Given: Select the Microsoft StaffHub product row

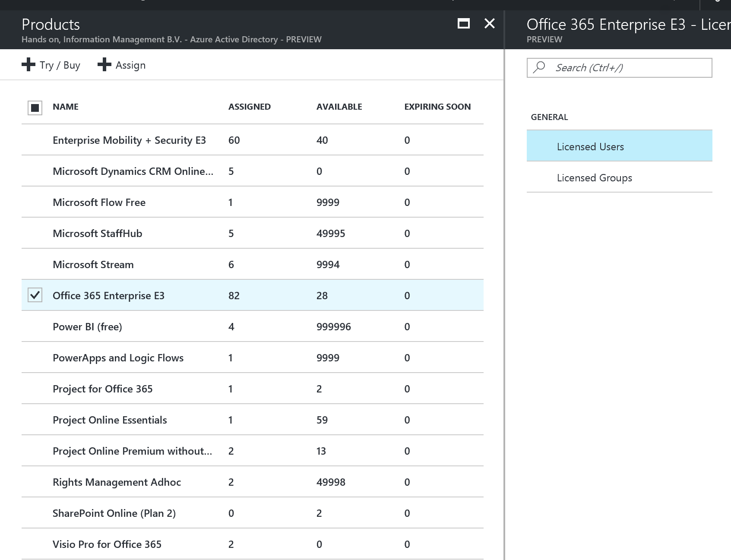Looking at the screenshot, I should pyautogui.click(x=97, y=234).
